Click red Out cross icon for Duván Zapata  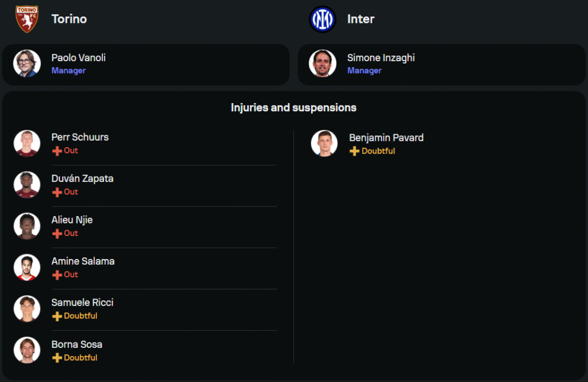[57, 192]
